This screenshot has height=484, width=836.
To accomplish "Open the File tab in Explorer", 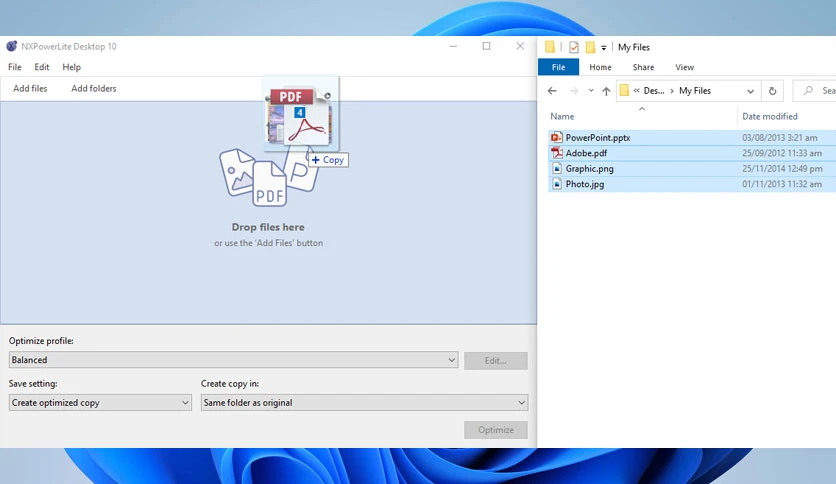I will [558, 67].
